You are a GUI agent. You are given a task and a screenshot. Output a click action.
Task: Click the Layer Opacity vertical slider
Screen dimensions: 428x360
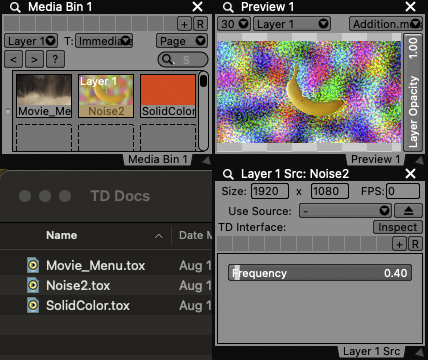tap(413, 92)
